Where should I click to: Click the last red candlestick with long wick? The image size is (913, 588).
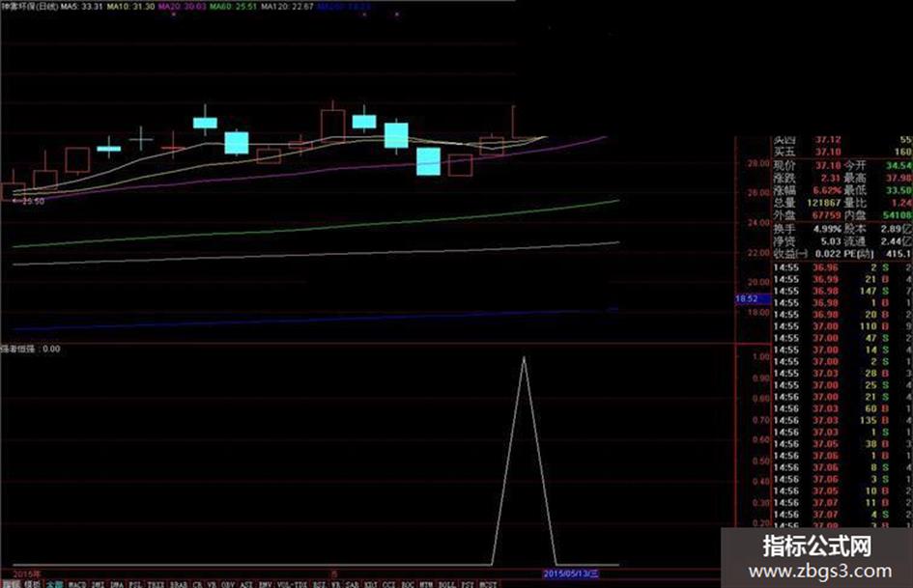pyautogui.click(x=512, y=124)
